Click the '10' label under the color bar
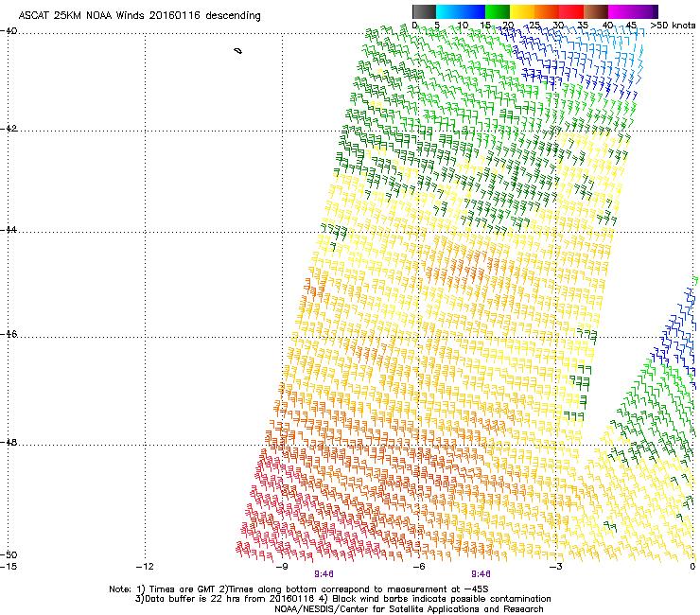 (463, 26)
